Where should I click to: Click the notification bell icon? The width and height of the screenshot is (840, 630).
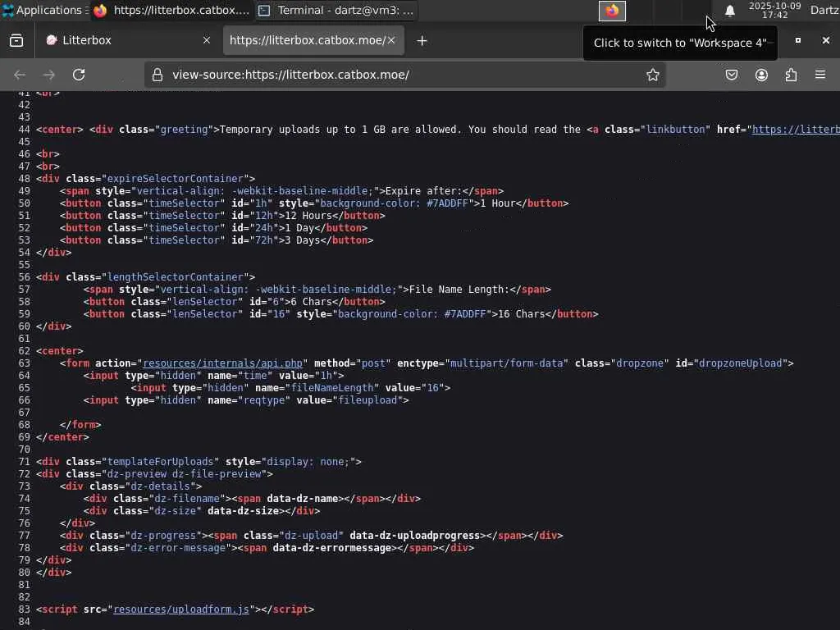click(729, 11)
